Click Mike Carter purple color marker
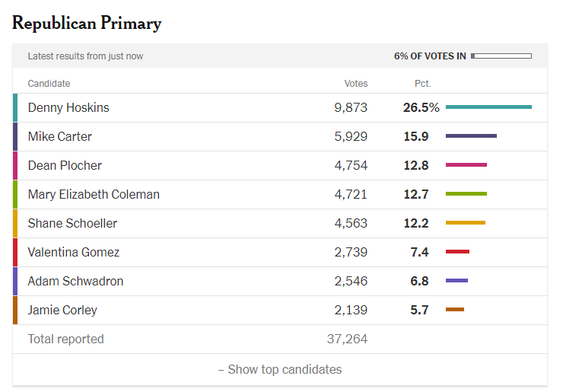 click(15, 136)
